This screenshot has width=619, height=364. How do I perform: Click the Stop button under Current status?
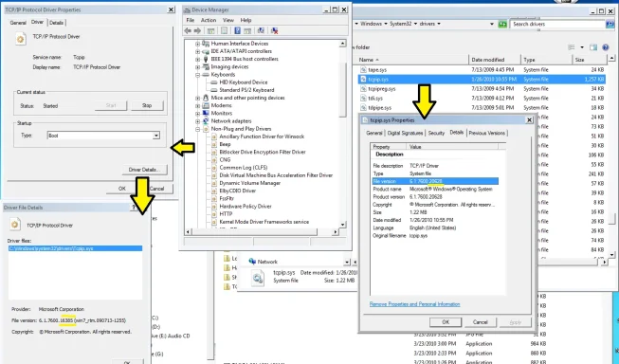pyautogui.click(x=147, y=106)
